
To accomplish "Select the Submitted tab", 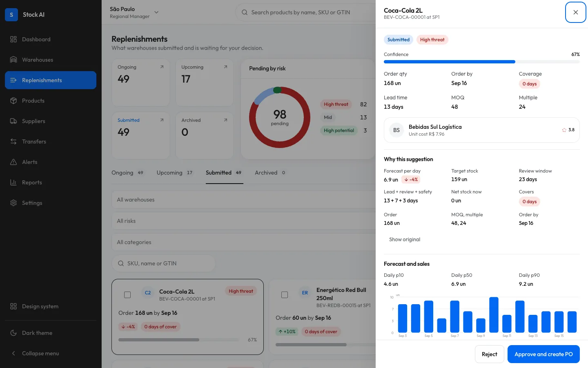I will click(224, 173).
